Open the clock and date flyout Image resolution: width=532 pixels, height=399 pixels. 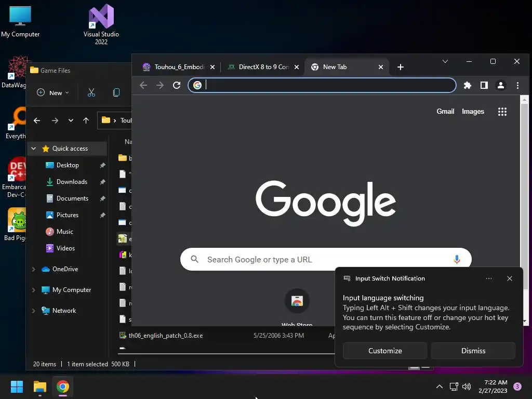493,387
